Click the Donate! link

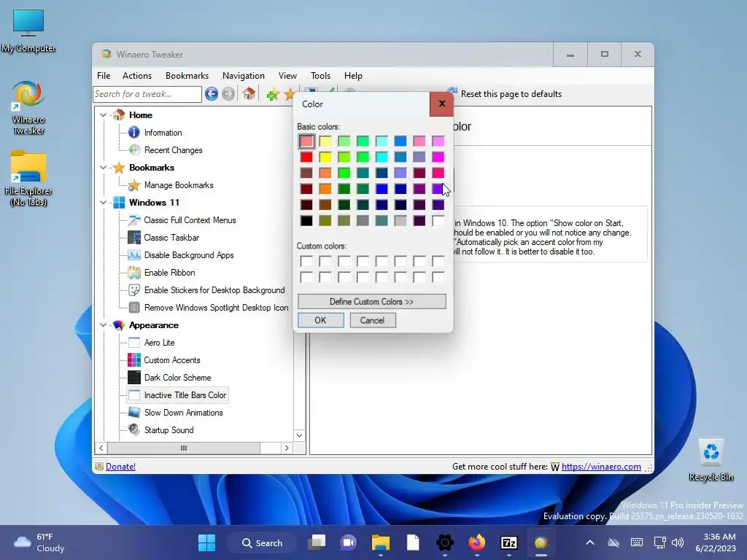click(120, 467)
